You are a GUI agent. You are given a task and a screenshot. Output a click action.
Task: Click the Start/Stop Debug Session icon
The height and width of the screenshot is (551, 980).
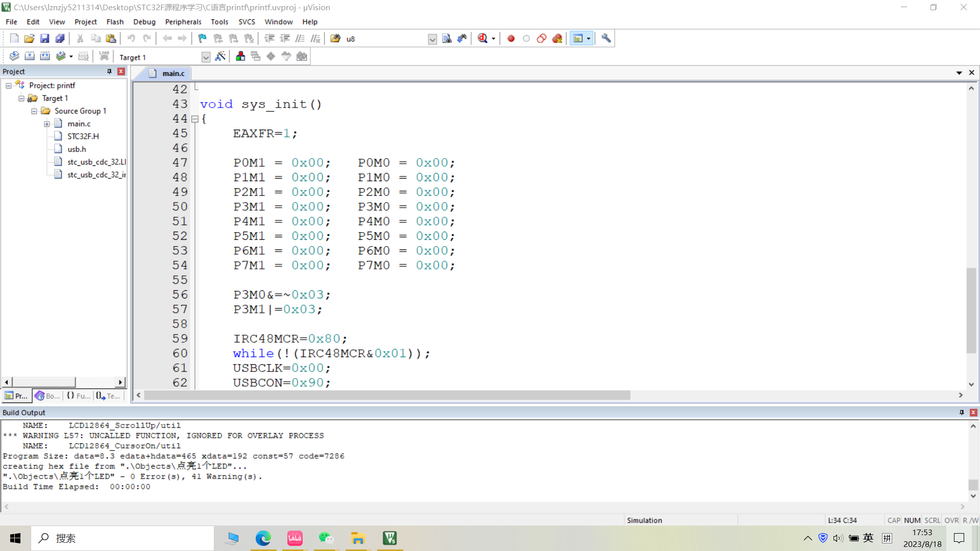pos(482,39)
